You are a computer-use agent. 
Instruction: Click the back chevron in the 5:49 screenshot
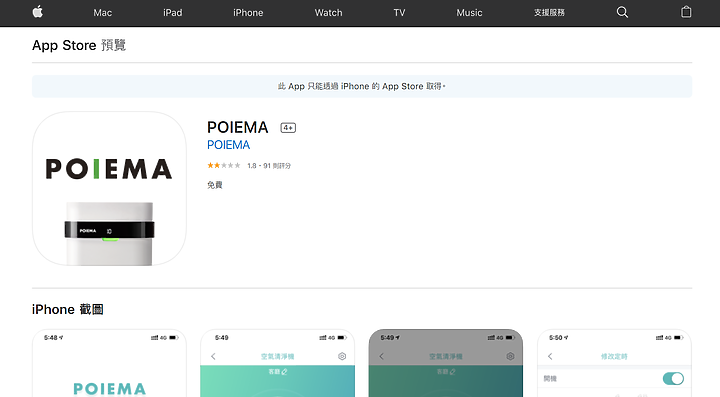coord(213,356)
